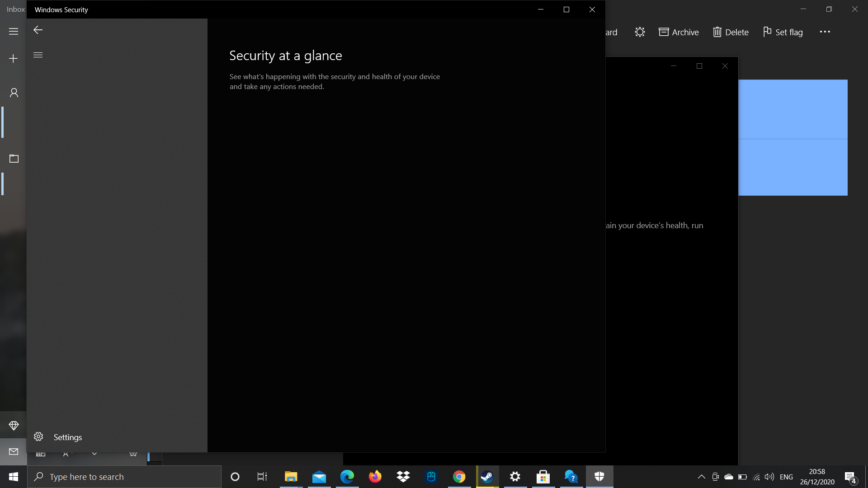Change input language ENG indicator
Screen dimensions: 868x488
tap(787, 477)
